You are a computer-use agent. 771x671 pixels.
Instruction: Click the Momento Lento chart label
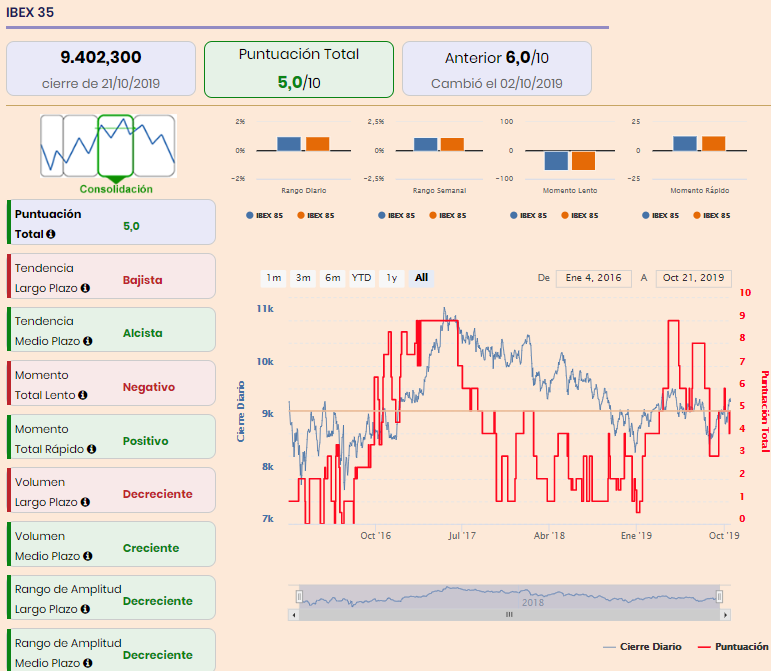(570, 191)
